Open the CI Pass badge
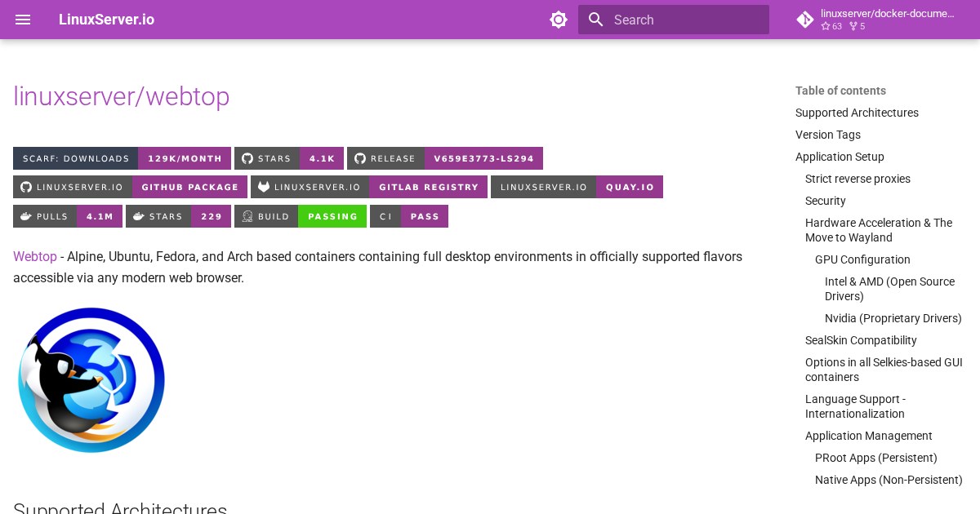980x514 pixels. click(x=409, y=216)
